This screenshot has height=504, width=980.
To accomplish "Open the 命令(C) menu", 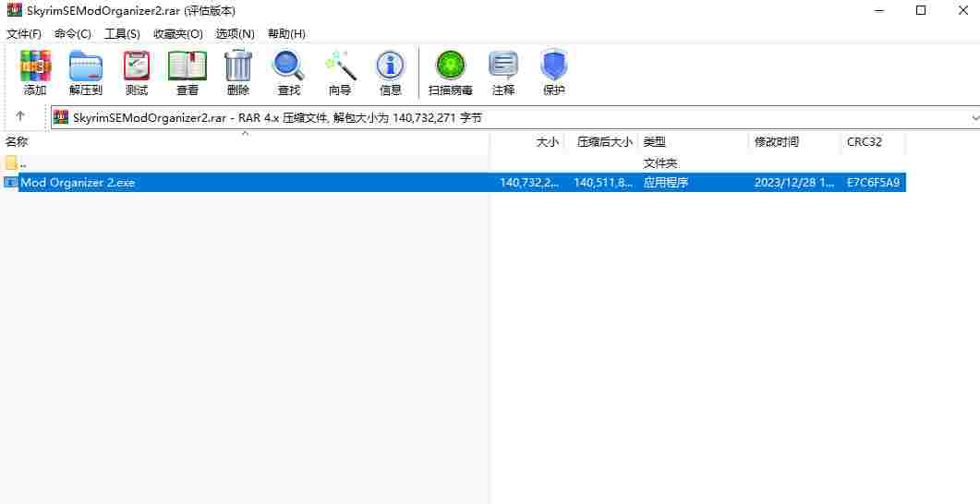I will point(72,34).
